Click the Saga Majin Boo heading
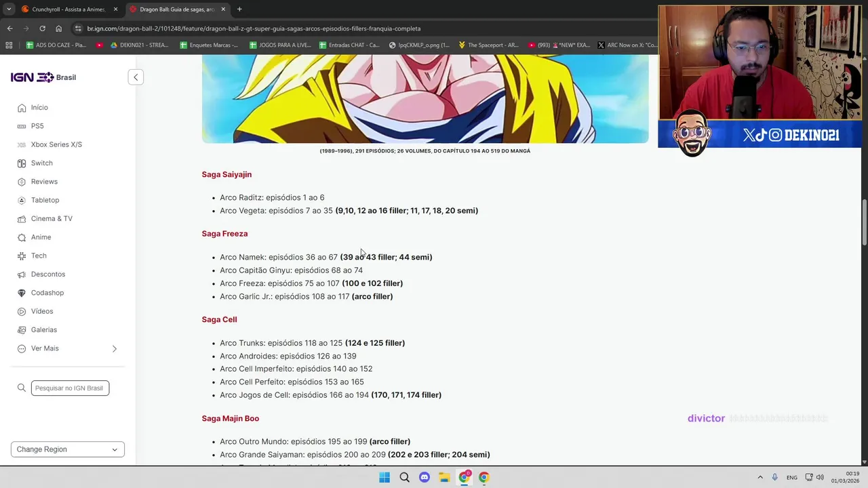868x488 pixels. [231, 418]
